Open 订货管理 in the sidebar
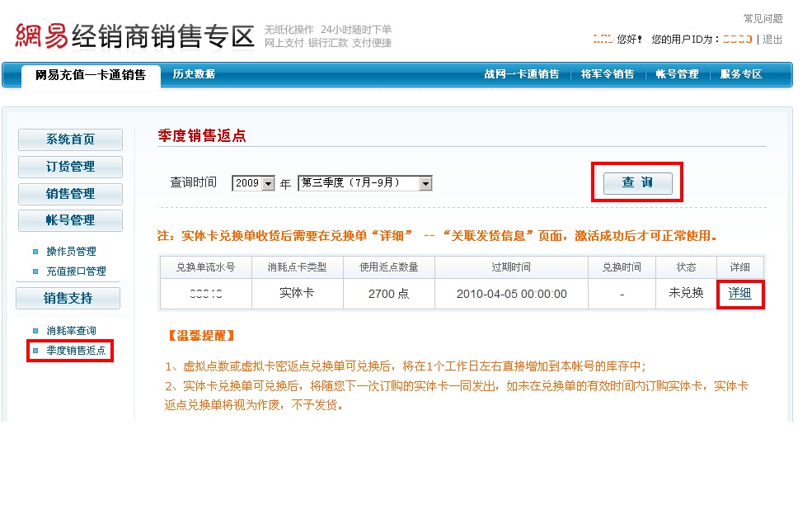 (70, 167)
